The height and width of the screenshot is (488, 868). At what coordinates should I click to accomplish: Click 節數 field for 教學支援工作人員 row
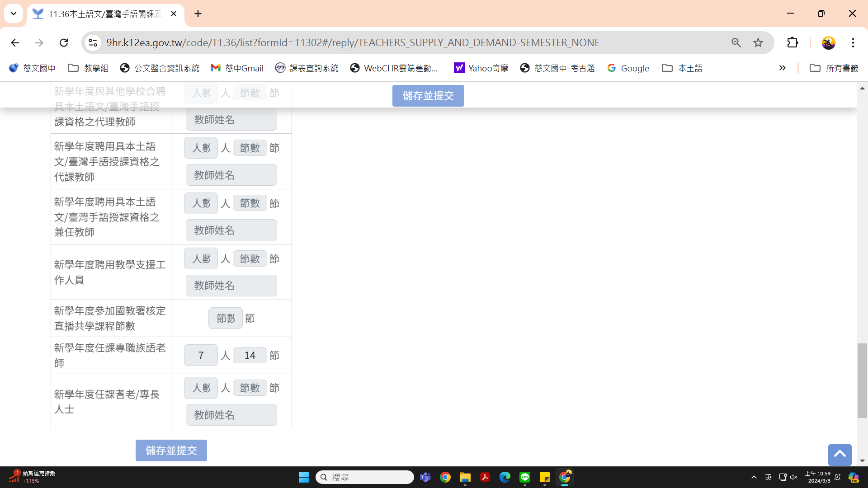[x=250, y=258]
